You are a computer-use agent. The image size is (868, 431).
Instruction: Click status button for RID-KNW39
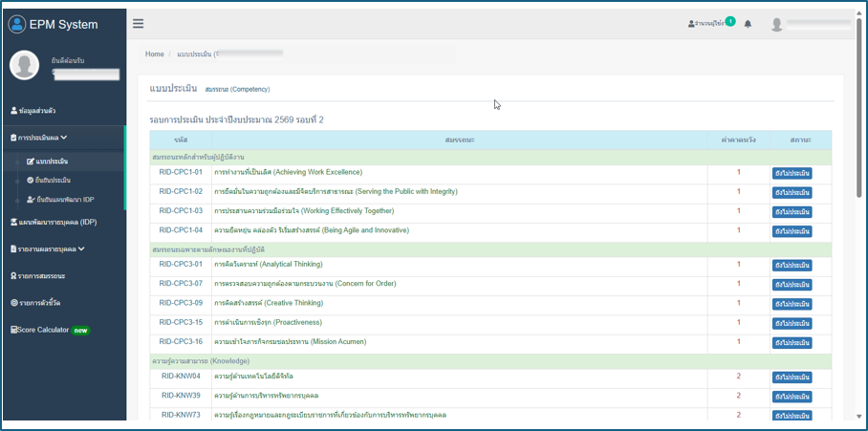792,397
